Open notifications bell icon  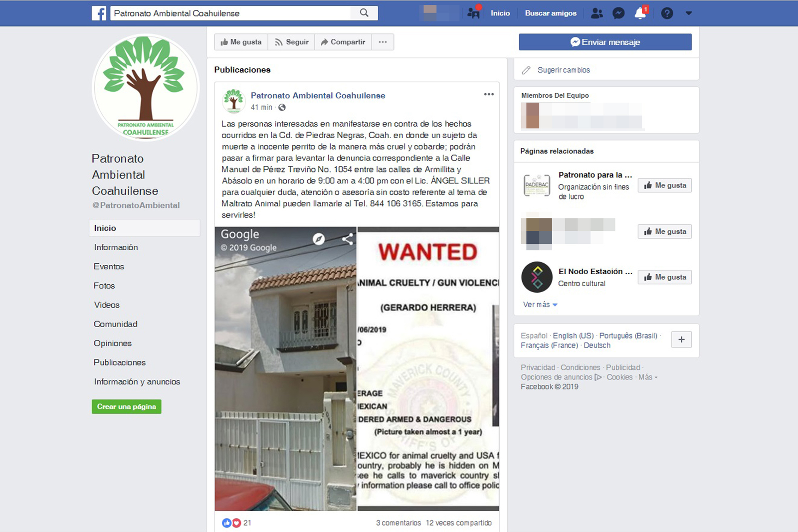640,13
